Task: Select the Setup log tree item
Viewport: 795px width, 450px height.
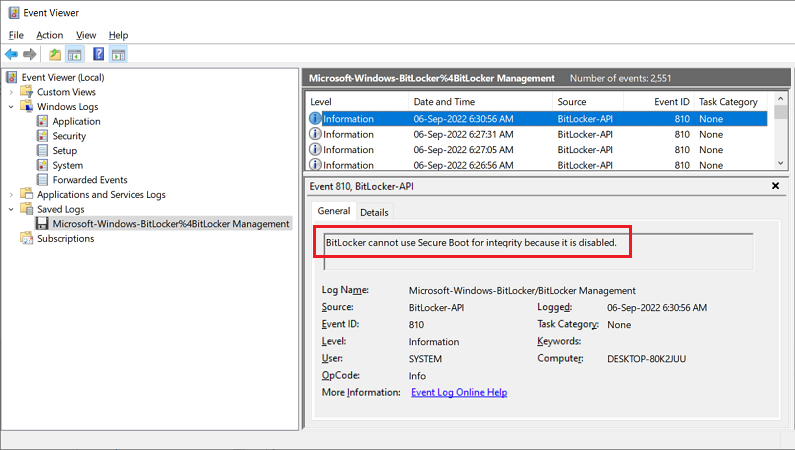Action: (x=65, y=151)
